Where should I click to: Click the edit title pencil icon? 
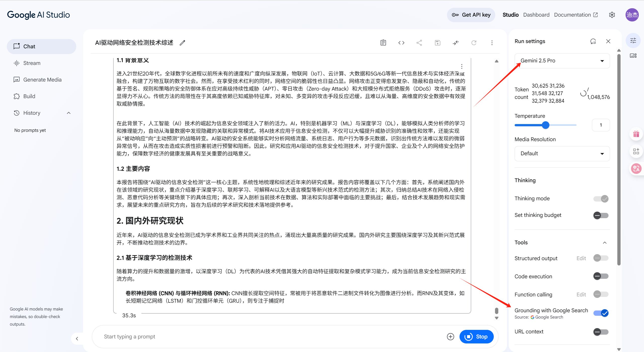[182, 43]
